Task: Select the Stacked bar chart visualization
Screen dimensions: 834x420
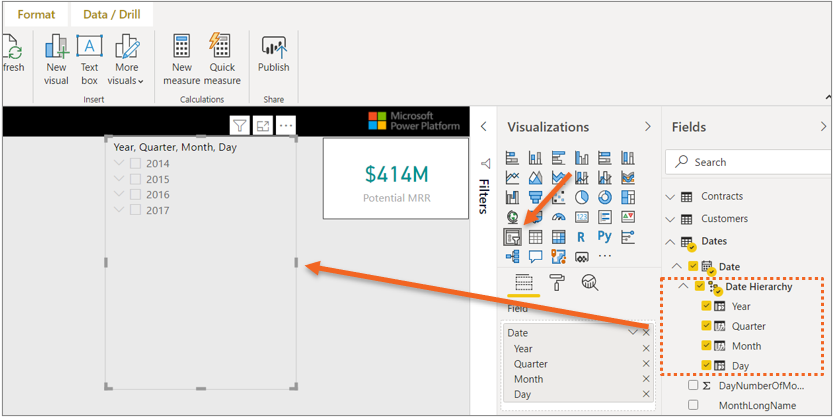Action: pyautogui.click(x=512, y=158)
